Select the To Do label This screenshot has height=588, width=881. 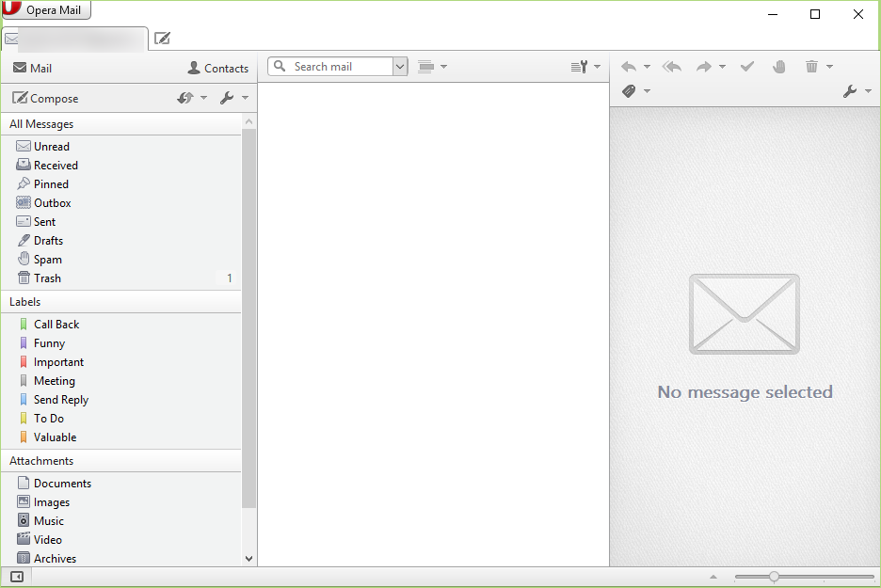pyautogui.click(x=121, y=419)
